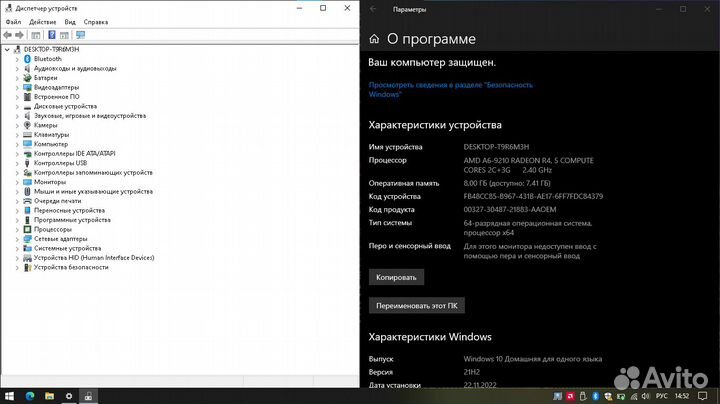The image size is (720, 404).
Task: Open the Безопасность Windows details link
Action: click(x=450, y=90)
